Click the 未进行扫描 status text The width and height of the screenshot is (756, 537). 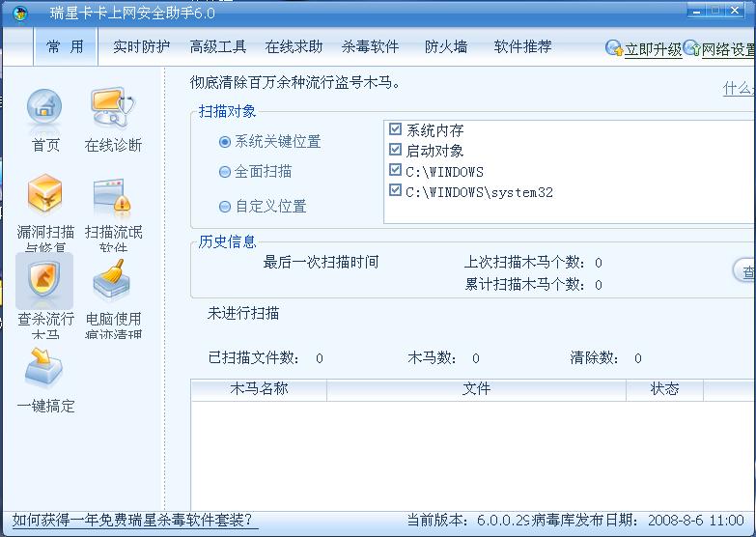tap(243, 314)
